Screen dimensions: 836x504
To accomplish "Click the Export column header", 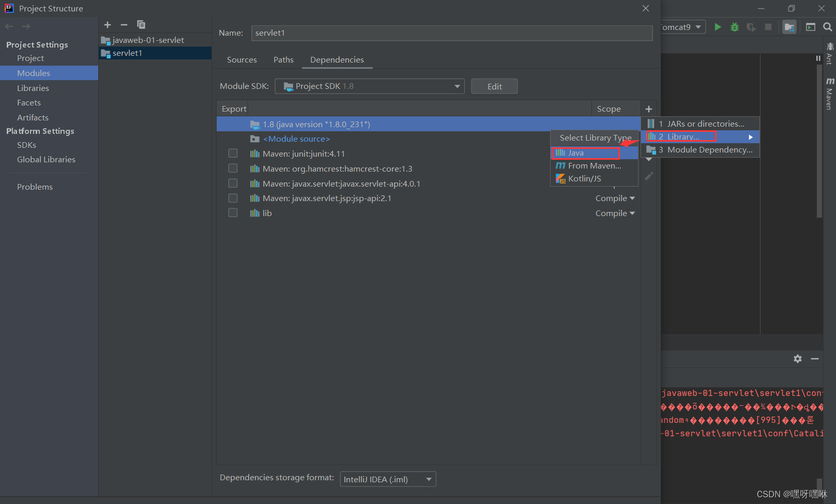I will [x=234, y=109].
